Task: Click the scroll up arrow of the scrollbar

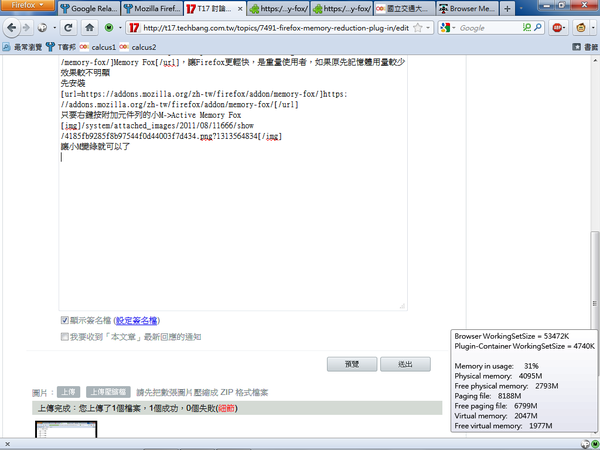Action: pos(594,61)
